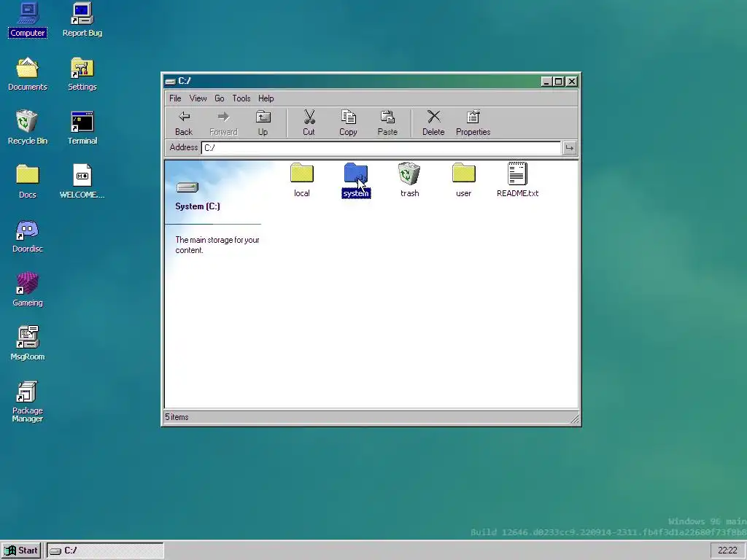Go Up one folder level

pos(263,122)
